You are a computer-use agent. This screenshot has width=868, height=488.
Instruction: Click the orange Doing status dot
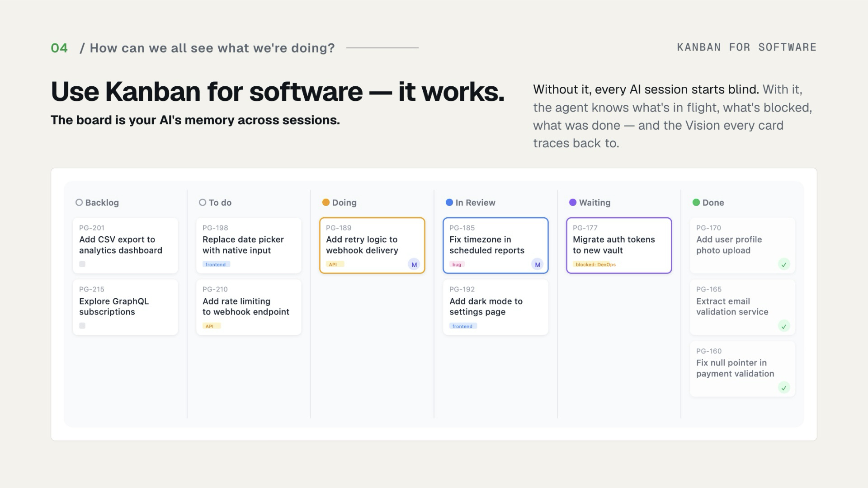[x=326, y=202]
